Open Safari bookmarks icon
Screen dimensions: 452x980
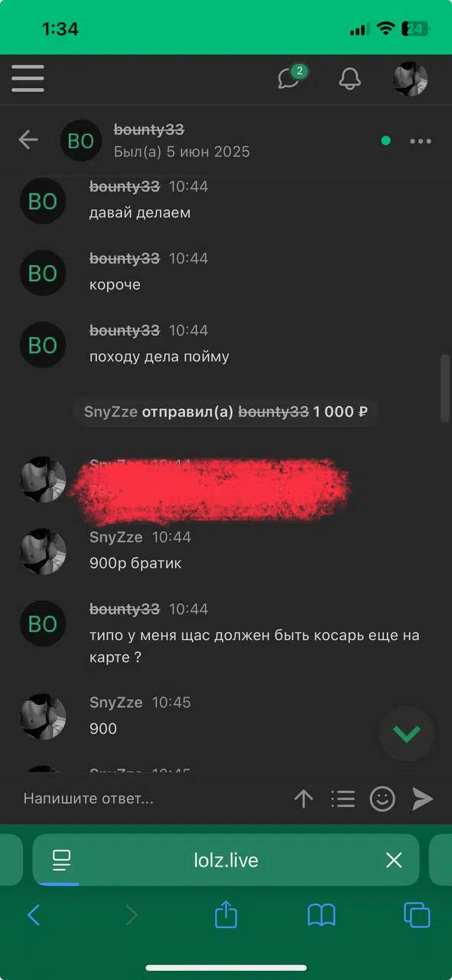[321, 915]
